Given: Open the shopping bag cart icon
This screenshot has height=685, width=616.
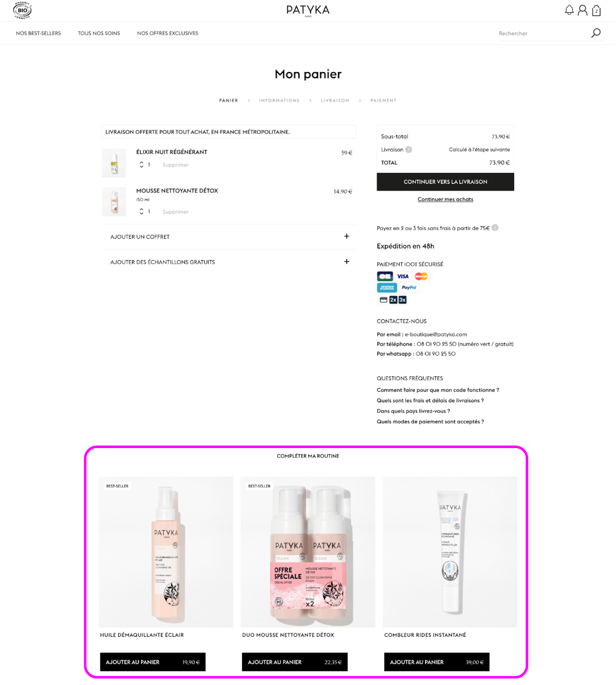Looking at the screenshot, I should [x=596, y=10].
